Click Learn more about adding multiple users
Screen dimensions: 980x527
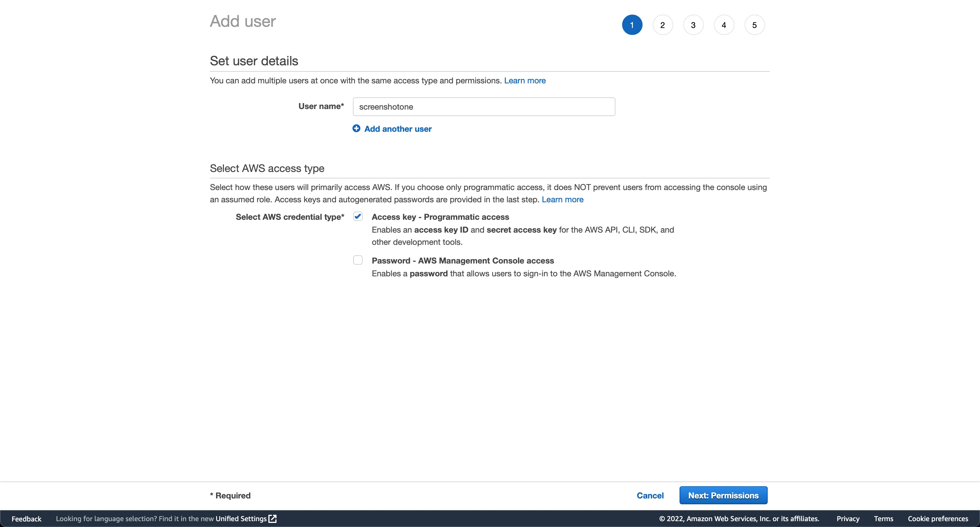tap(525, 81)
